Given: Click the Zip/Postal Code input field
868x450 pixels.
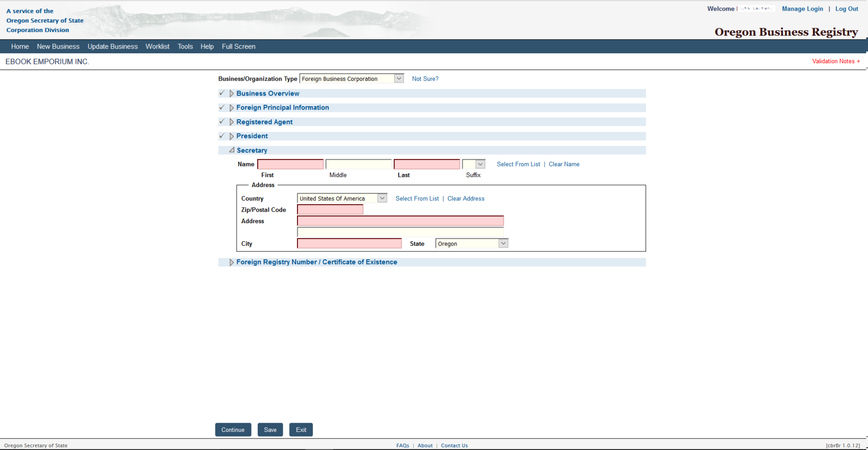Looking at the screenshot, I should tap(330, 209).
